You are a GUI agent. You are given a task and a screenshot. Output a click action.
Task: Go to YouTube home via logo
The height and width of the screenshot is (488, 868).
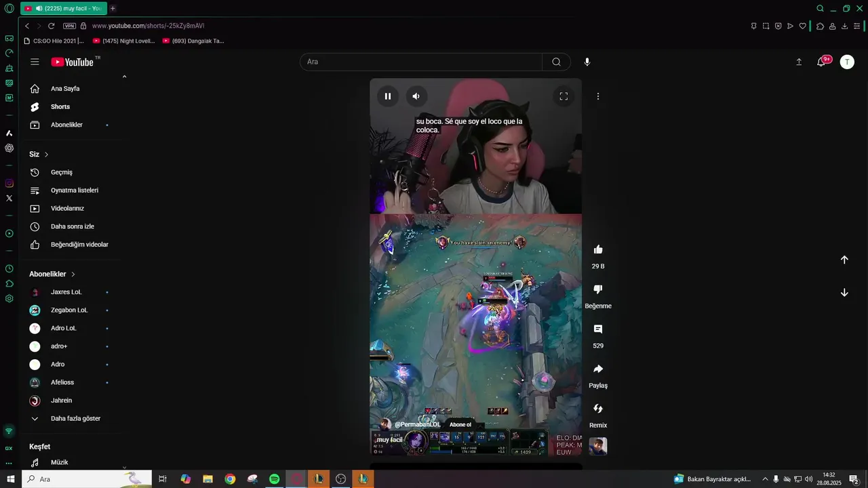click(72, 62)
